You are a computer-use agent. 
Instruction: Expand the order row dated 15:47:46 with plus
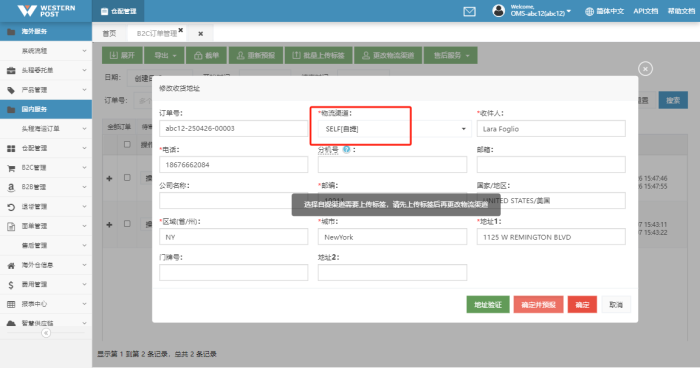click(x=109, y=179)
